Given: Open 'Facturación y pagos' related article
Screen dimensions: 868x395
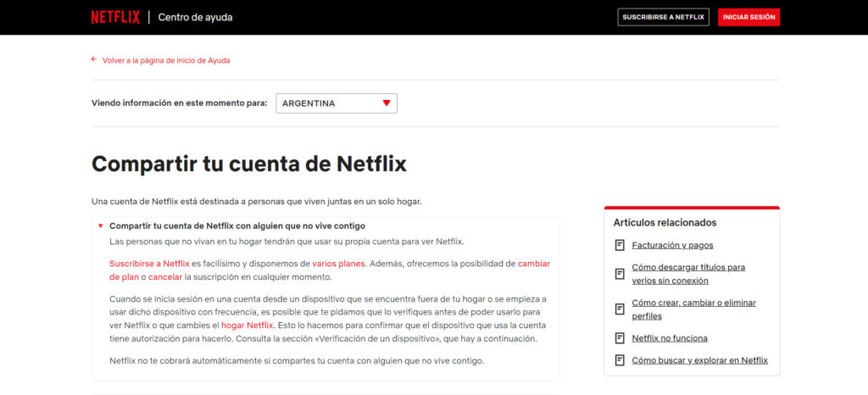Looking at the screenshot, I should [x=672, y=245].
